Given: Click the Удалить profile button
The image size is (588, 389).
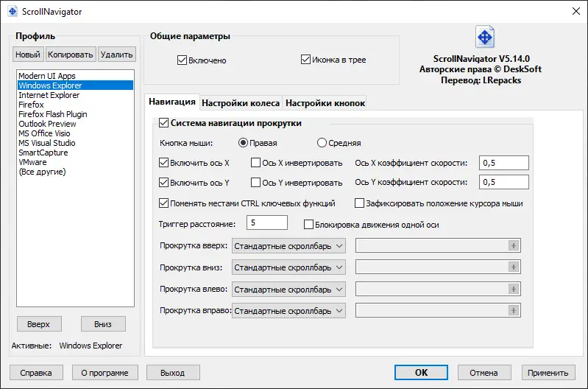Looking at the screenshot, I should [116, 55].
